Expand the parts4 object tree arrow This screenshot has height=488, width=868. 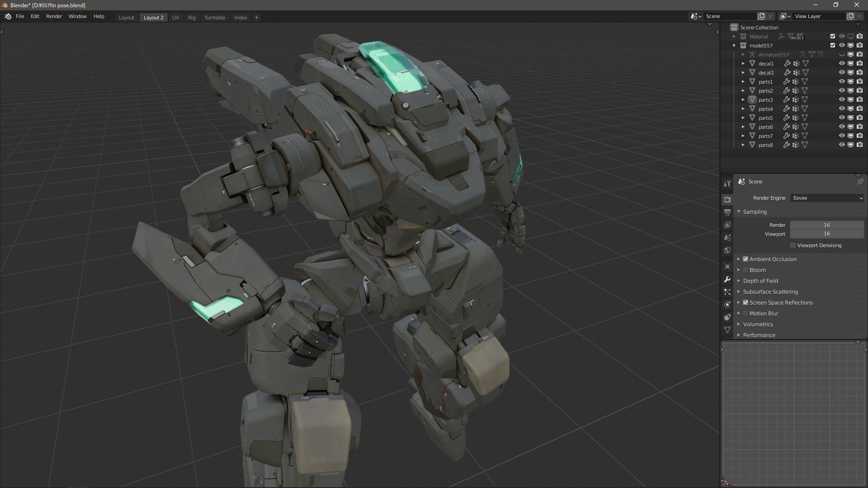coord(743,109)
